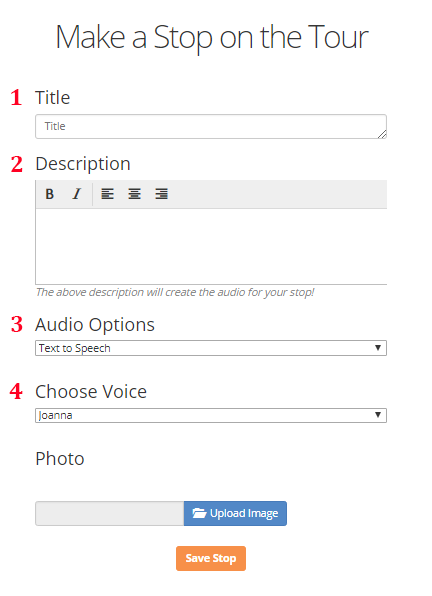Click the red step number 4
Image resolution: width=432 pixels, height=596 pixels.
click(16, 392)
